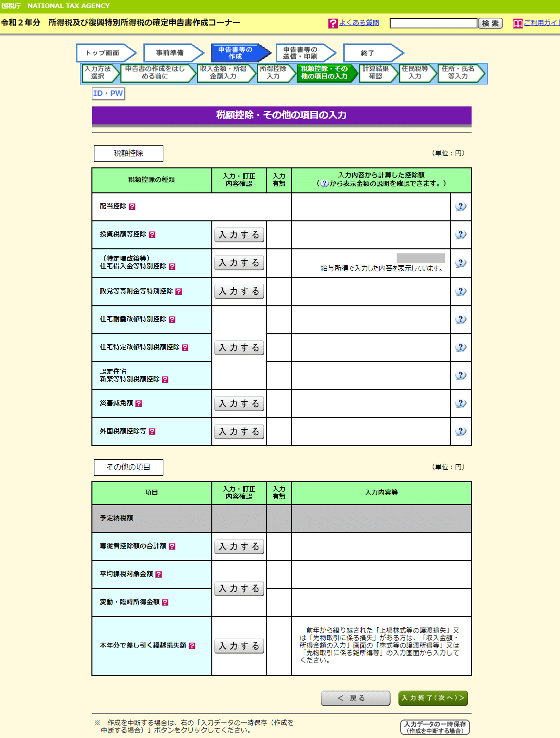Go to 収入金額・所得金額入力 sub-step
Screen dimensions: 560x738
[226, 73]
